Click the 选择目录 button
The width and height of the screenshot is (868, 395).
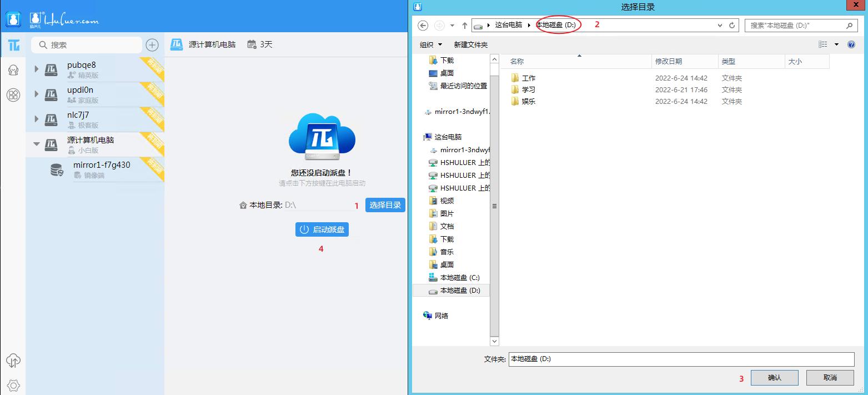pyautogui.click(x=385, y=205)
